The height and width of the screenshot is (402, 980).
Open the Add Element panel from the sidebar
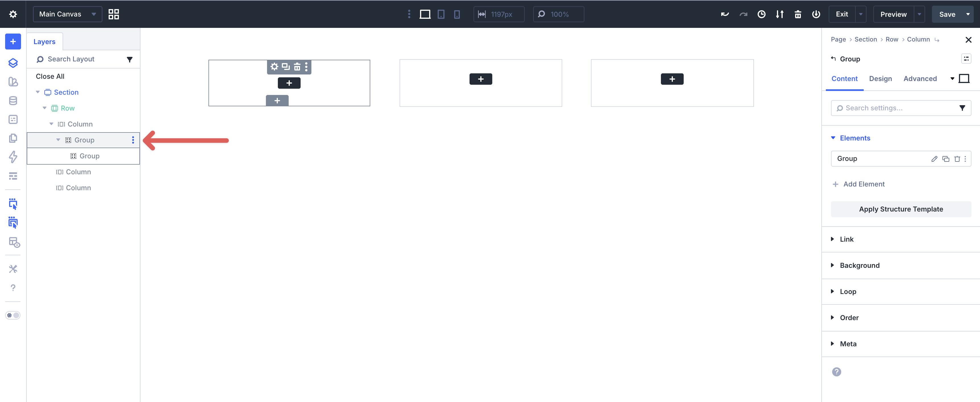pos(13,42)
